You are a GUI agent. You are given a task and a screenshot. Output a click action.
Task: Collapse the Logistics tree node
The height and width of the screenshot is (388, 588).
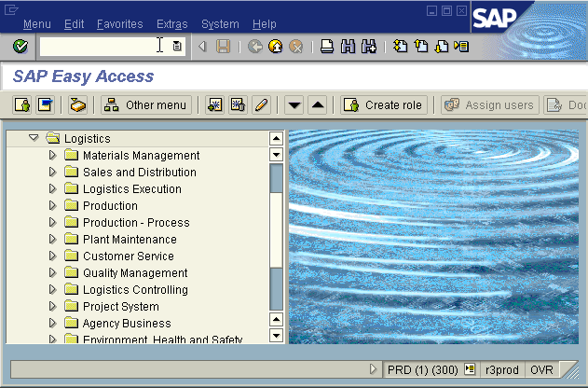34,138
